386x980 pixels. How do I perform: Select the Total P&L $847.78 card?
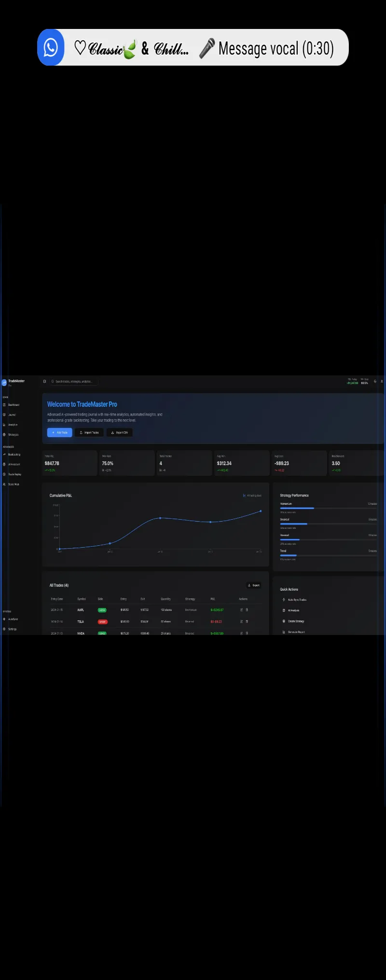(69, 463)
